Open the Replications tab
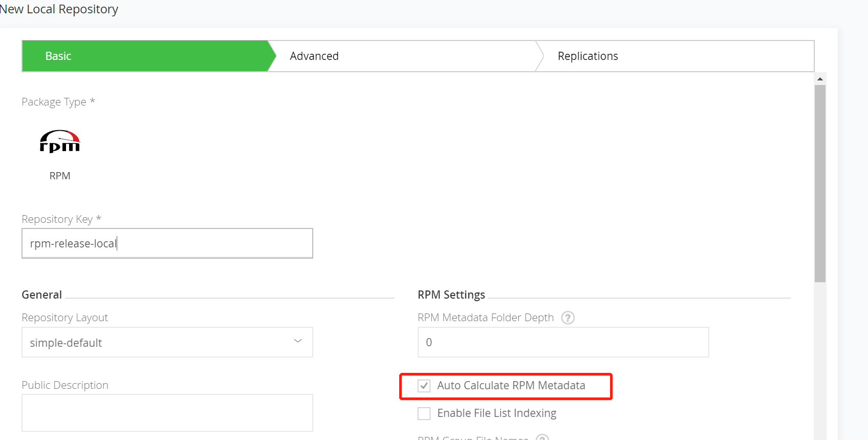 588,56
